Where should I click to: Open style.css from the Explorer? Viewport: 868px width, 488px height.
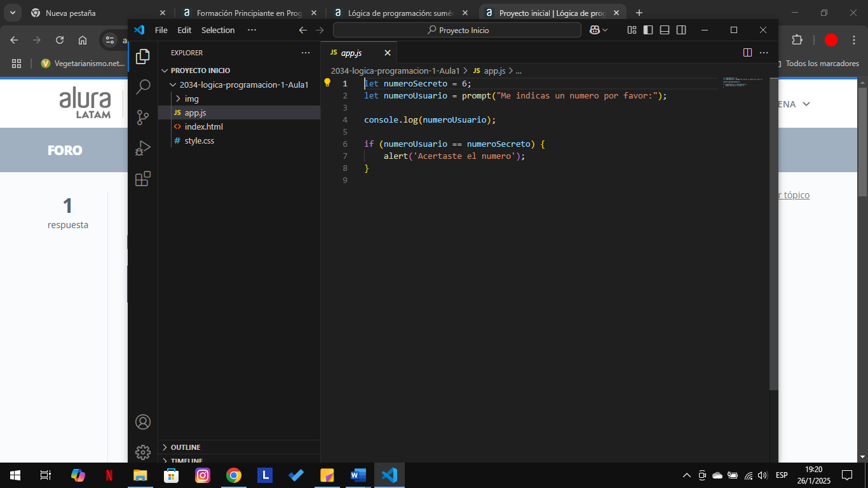coord(200,140)
